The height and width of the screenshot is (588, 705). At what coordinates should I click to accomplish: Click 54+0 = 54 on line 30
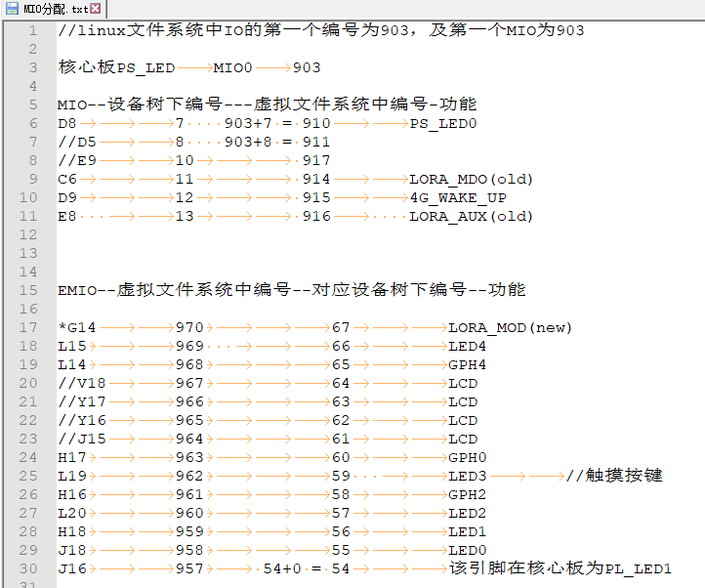tap(307, 568)
